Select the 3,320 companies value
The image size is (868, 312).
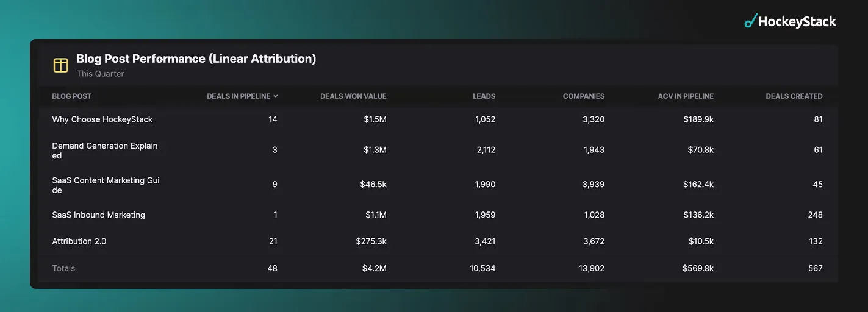594,119
